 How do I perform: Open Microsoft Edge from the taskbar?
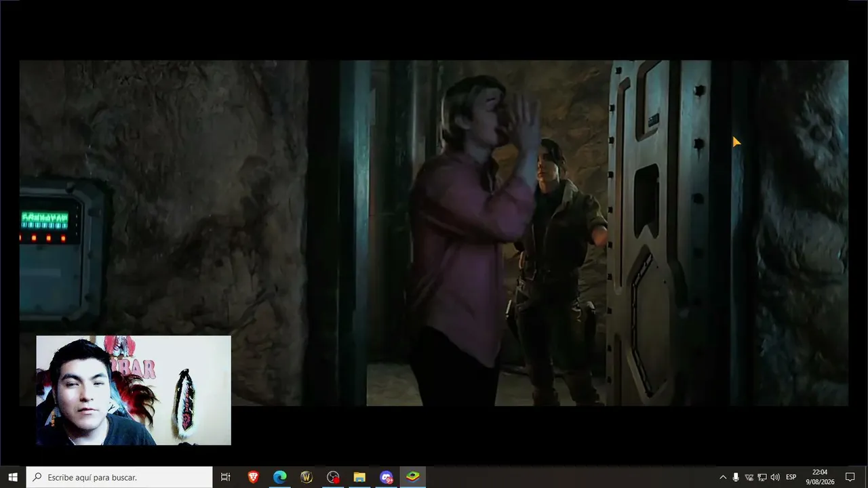(279, 477)
